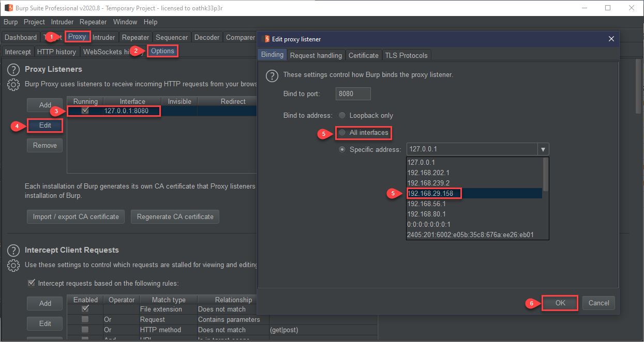The image size is (644, 342).
Task: Enable the Request Contains parameters rule checkbox
Action: click(85, 319)
